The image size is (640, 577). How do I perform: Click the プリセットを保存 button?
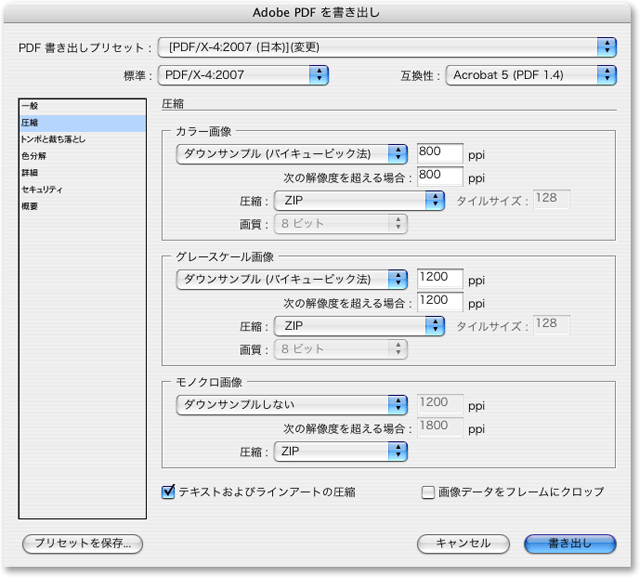pyautogui.click(x=83, y=544)
